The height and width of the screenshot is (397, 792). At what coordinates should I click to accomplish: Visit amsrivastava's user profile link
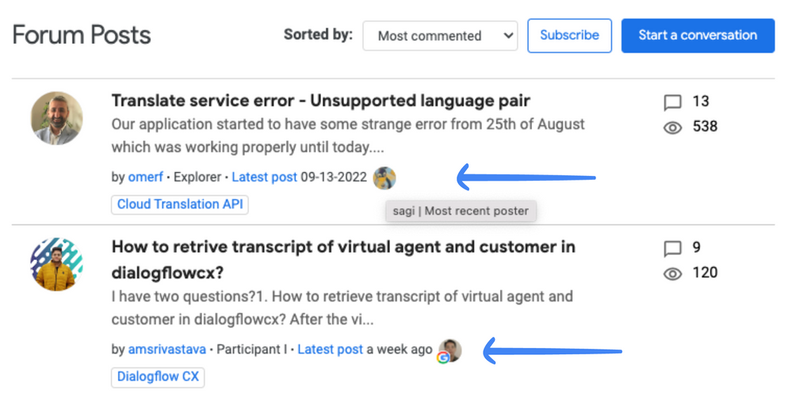tap(167, 350)
